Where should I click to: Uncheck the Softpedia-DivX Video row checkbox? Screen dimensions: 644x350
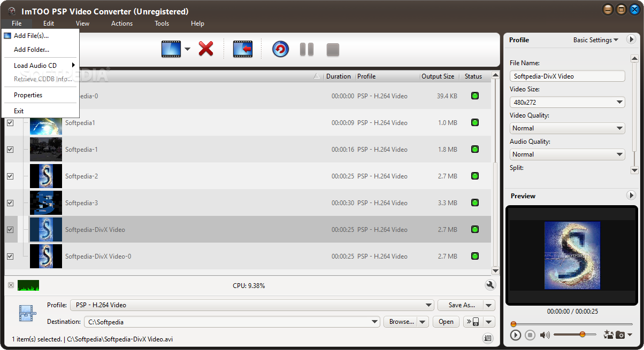(10, 229)
